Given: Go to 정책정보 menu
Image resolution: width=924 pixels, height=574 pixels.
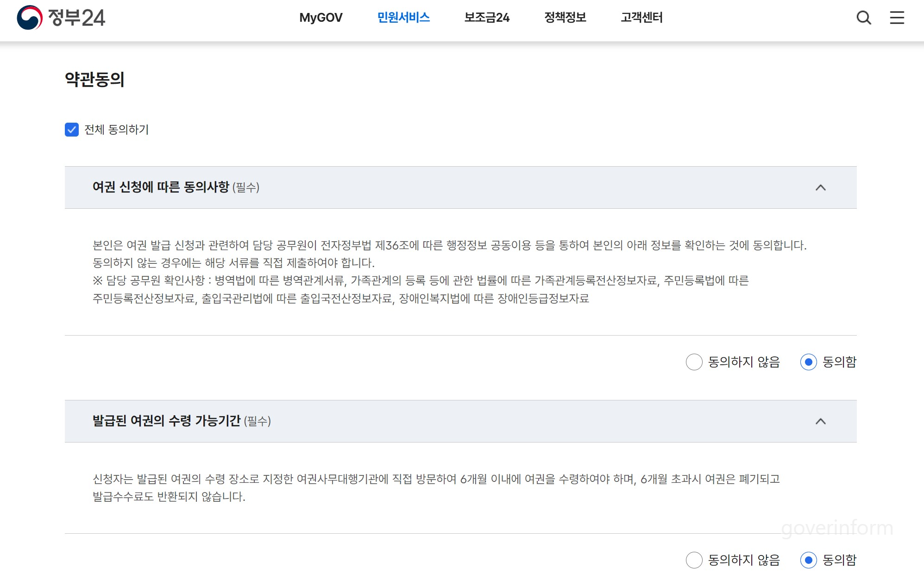Looking at the screenshot, I should pyautogui.click(x=565, y=18).
